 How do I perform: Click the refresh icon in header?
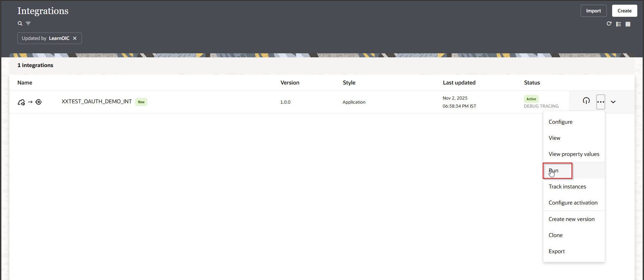[609, 24]
